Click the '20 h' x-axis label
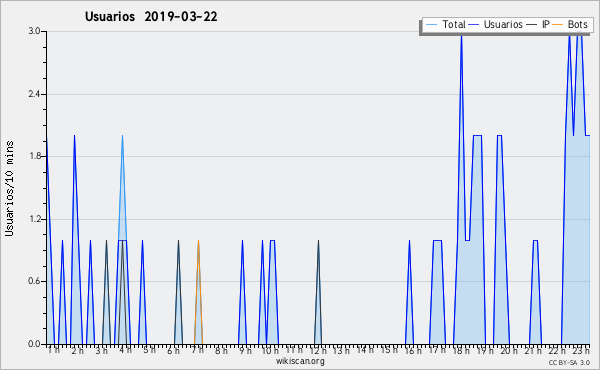Viewport: 600px width, 370px height. coord(509,350)
